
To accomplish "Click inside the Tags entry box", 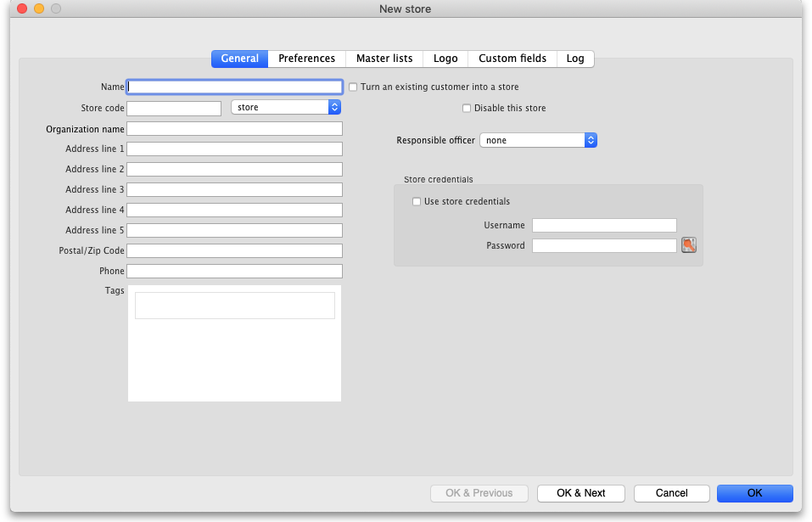I will tap(234, 306).
